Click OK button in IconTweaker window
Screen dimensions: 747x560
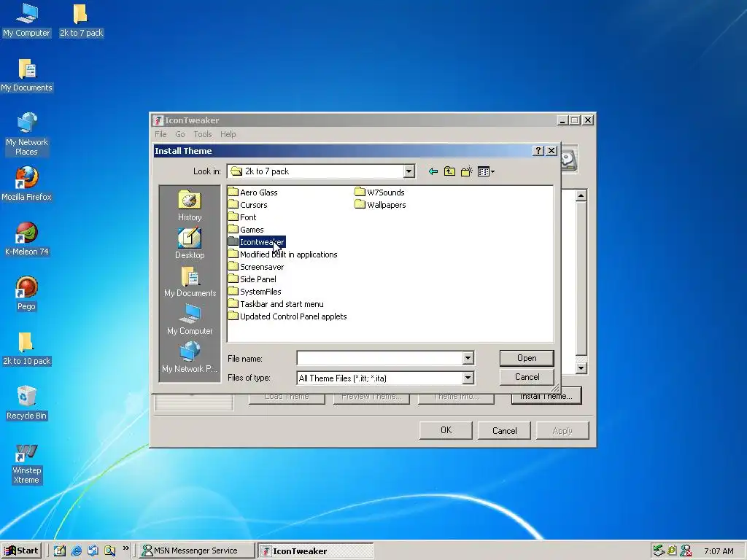[x=446, y=430]
